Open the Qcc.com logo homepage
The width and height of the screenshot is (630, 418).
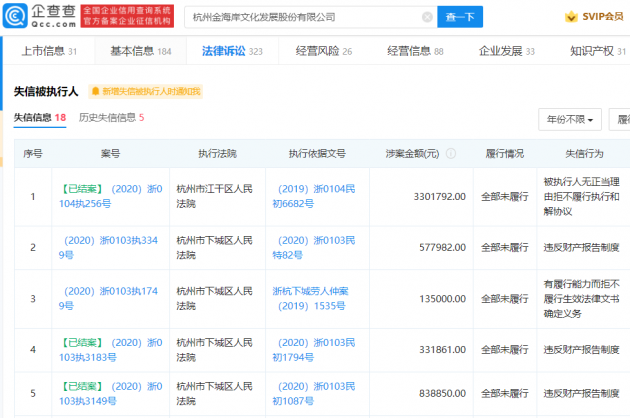[39, 16]
